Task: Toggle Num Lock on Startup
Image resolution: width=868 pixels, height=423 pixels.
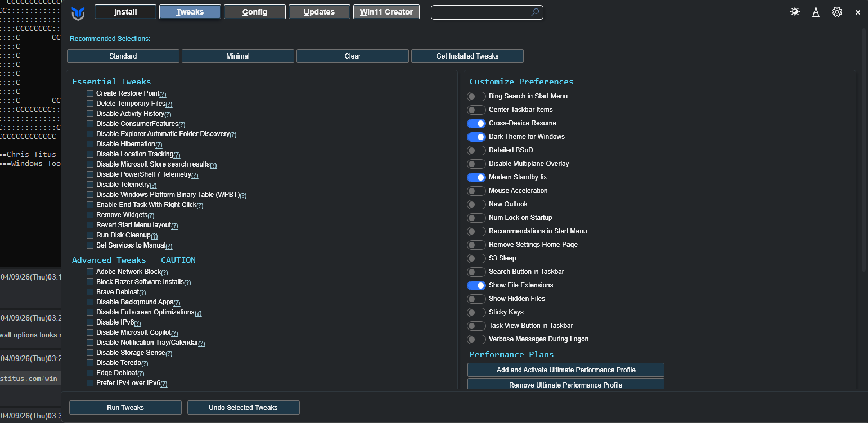Action: click(x=476, y=218)
